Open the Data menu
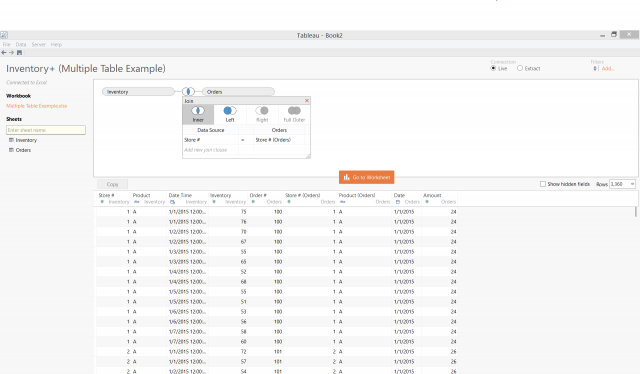This screenshot has height=374, width=640. (x=21, y=45)
